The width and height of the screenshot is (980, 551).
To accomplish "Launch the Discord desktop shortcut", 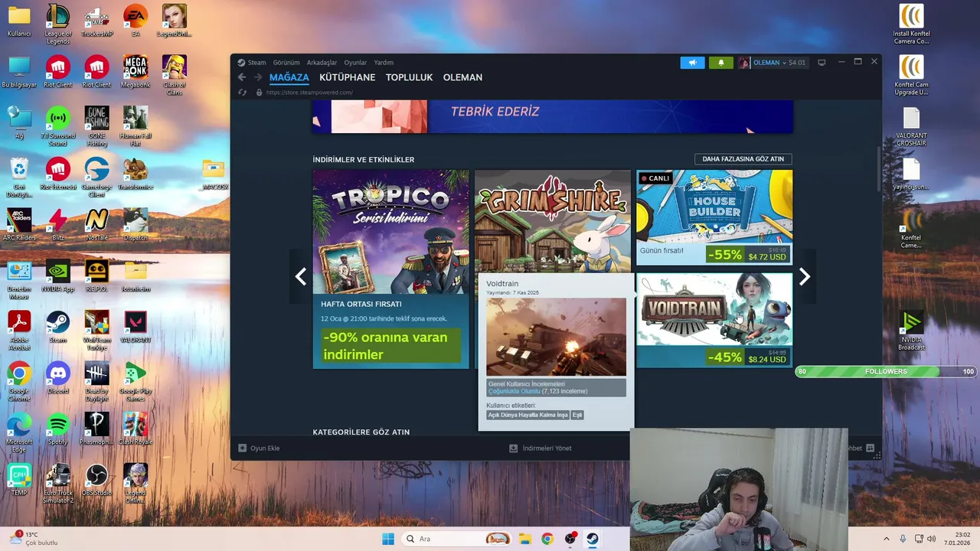I will click(x=58, y=379).
